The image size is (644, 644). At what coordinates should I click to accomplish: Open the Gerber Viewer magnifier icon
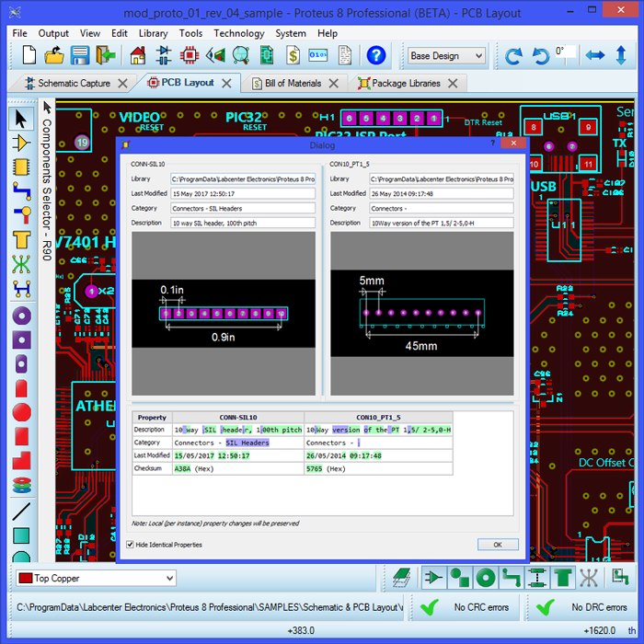[241, 55]
